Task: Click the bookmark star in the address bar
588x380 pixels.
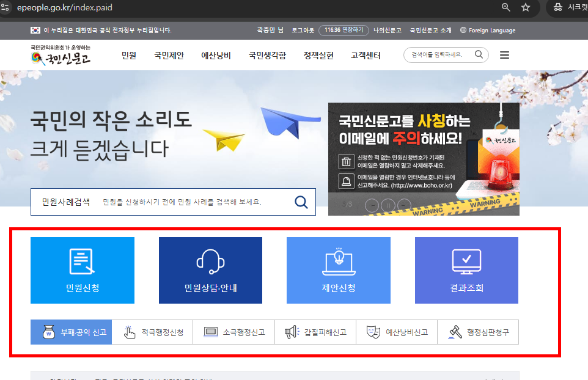Action: [526, 9]
